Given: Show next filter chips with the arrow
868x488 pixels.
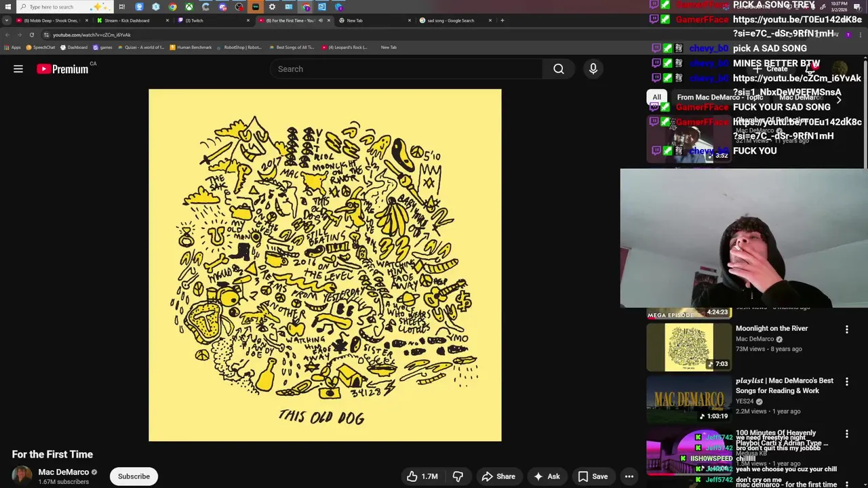Looking at the screenshot, I should pyautogui.click(x=839, y=99).
